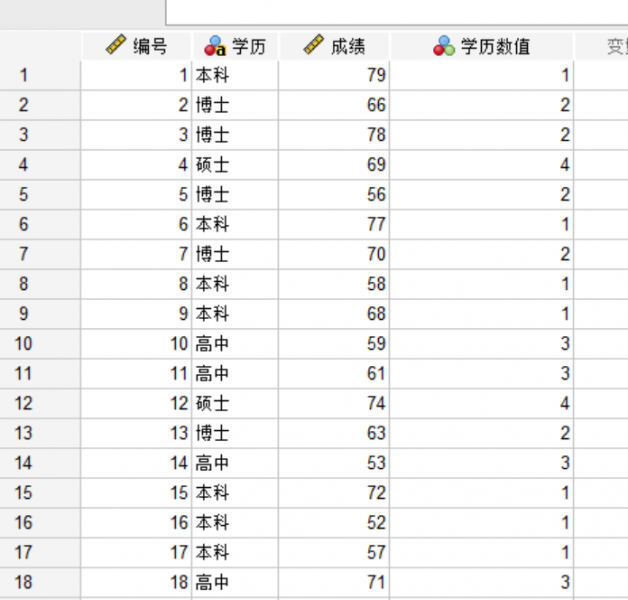The image size is (628, 600).
Task: Select row header number 10
Action: click(40, 344)
